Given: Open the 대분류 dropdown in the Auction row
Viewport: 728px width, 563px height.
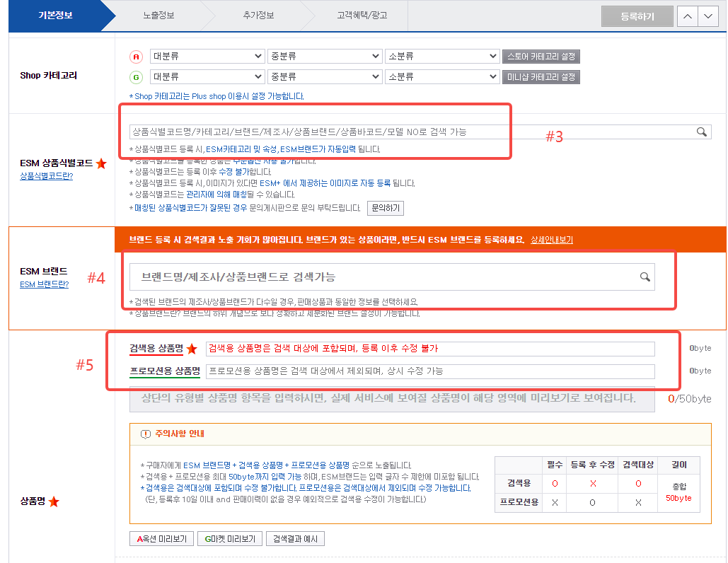Looking at the screenshot, I should click(x=207, y=54).
